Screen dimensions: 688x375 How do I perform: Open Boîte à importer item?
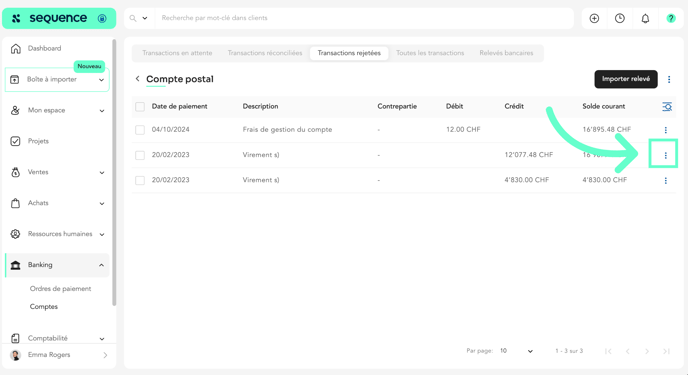tap(57, 79)
